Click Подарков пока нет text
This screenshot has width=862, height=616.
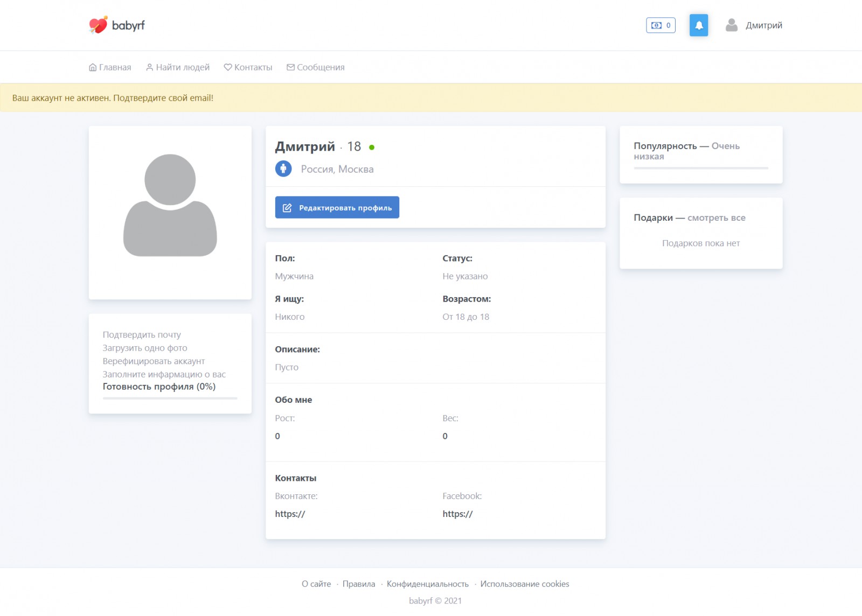coord(701,243)
